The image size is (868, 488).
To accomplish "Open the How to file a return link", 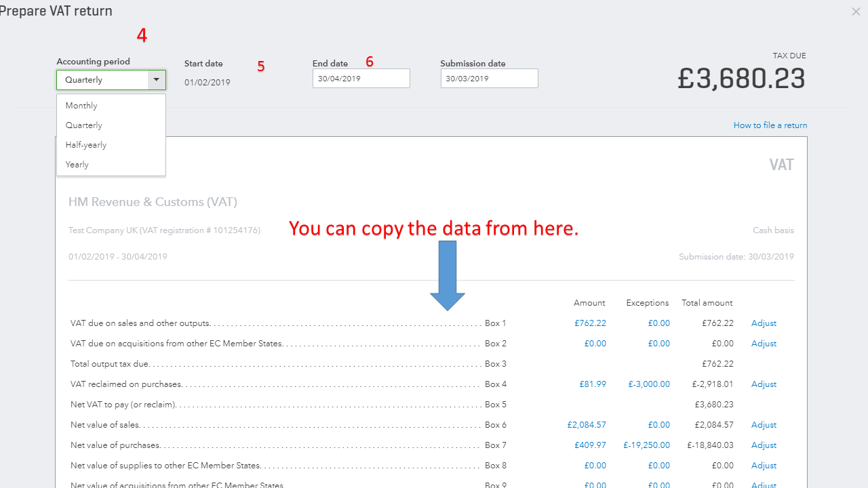I will (770, 125).
